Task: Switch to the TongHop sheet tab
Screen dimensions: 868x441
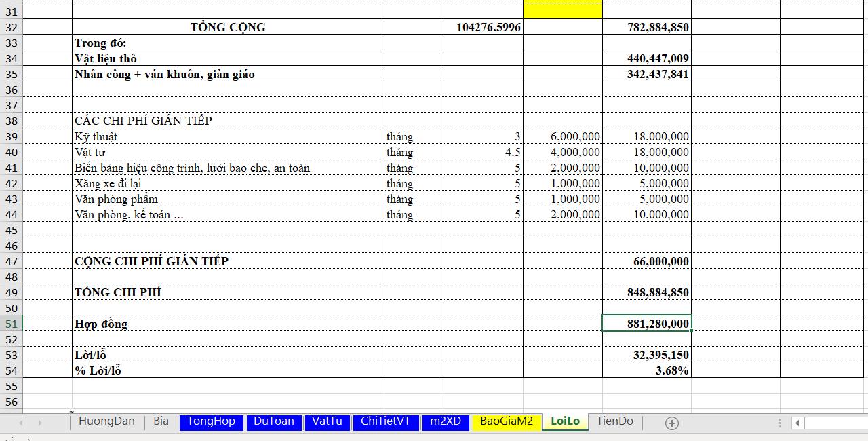Action: coord(211,421)
